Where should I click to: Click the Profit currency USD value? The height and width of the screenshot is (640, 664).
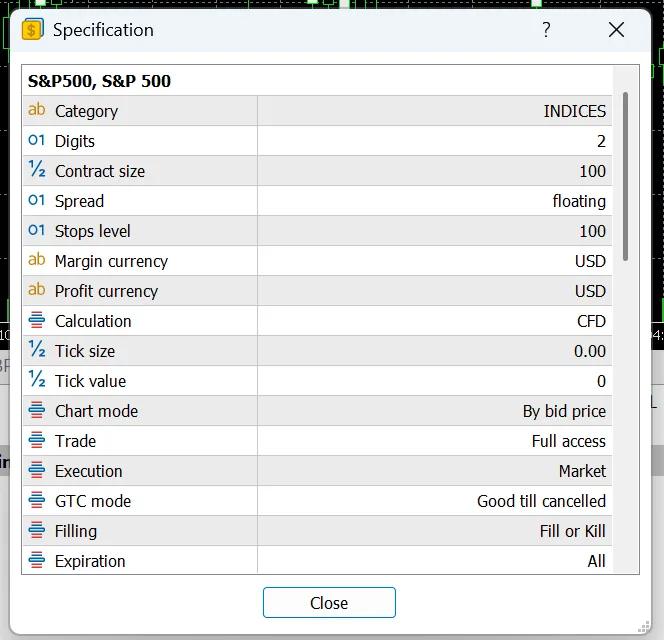[x=590, y=291]
